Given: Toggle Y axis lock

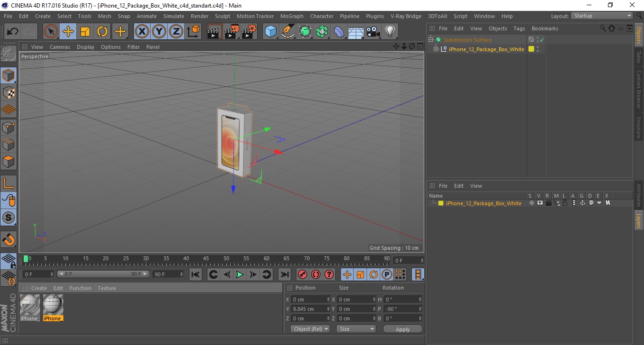Looking at the screenshot, I should 159,32.
